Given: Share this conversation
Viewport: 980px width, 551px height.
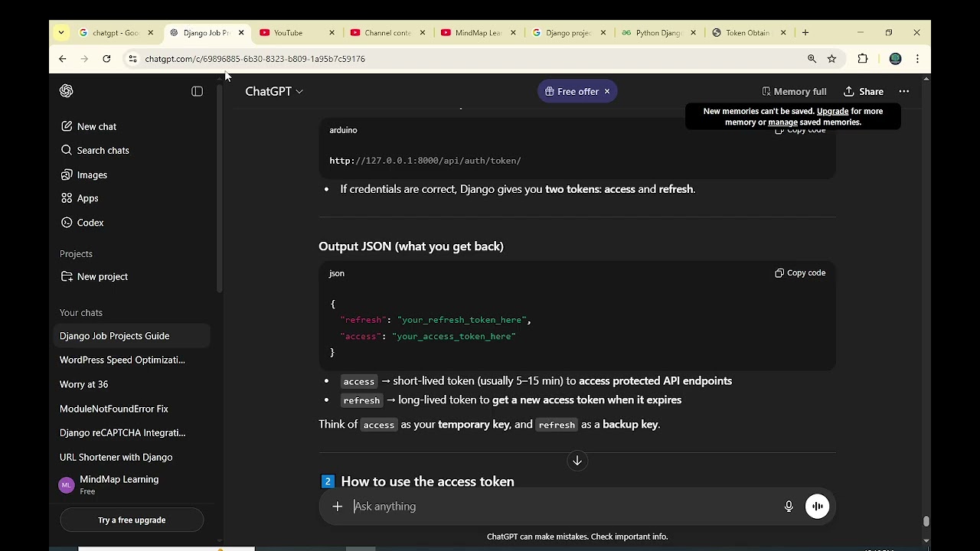Looking at the screenshot, I should pos(864,91).
